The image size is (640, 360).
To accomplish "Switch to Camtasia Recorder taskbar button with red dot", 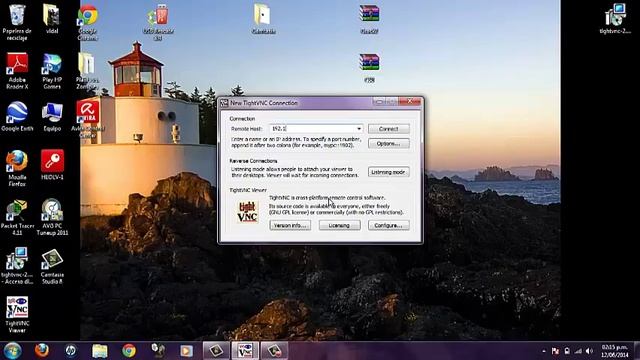I will point(274,351).
